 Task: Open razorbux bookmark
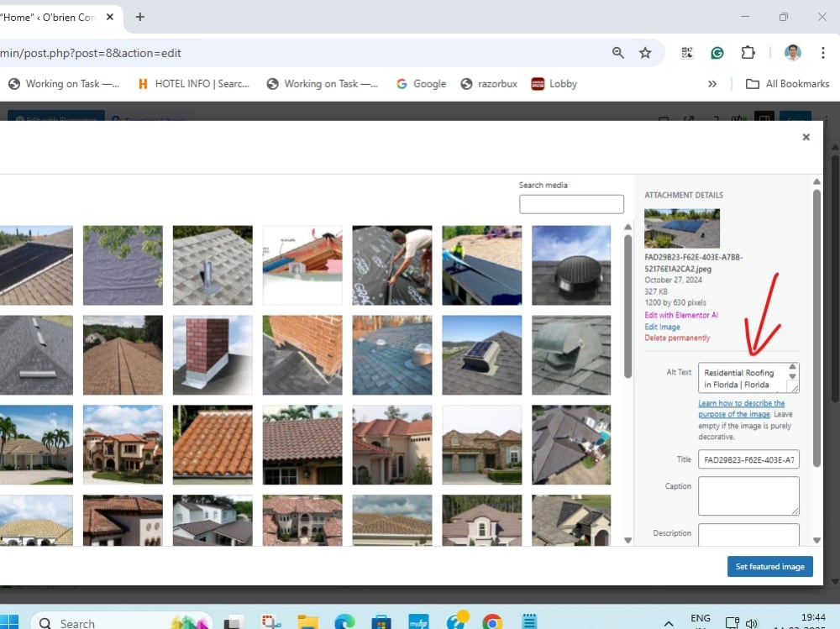click(x=489, y=84)
